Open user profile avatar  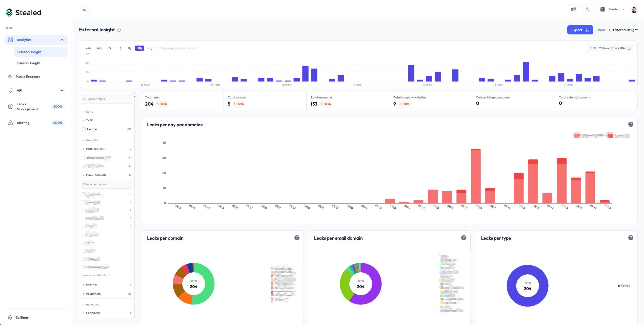click(x=634, y=9)
